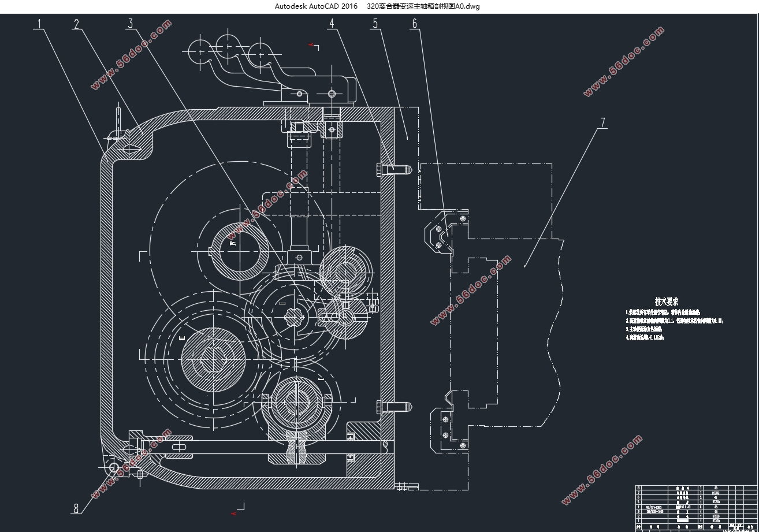Select technical requirement line numbered 1
Image resolution: width=759 pixels, height=532 pixels.
click(663, 312)
